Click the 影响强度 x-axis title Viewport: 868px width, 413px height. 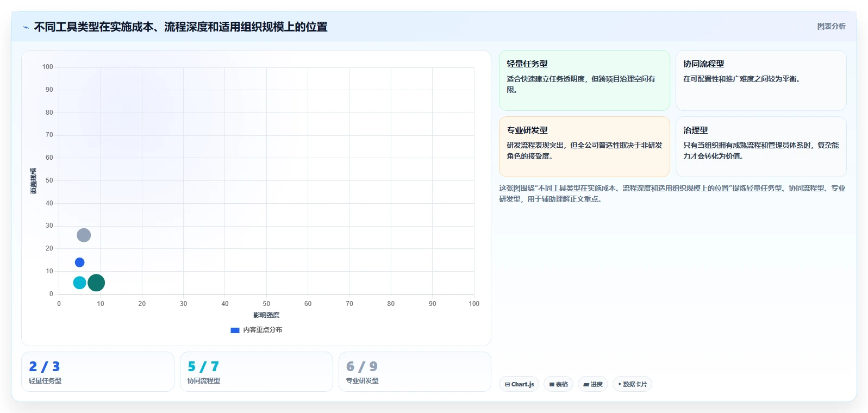266,315
